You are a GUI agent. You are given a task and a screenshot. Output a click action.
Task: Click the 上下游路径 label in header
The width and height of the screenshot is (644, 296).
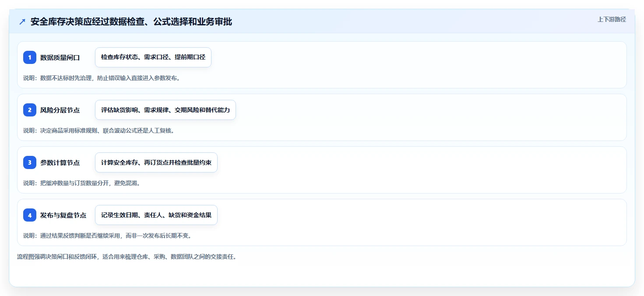coord(612,19)
